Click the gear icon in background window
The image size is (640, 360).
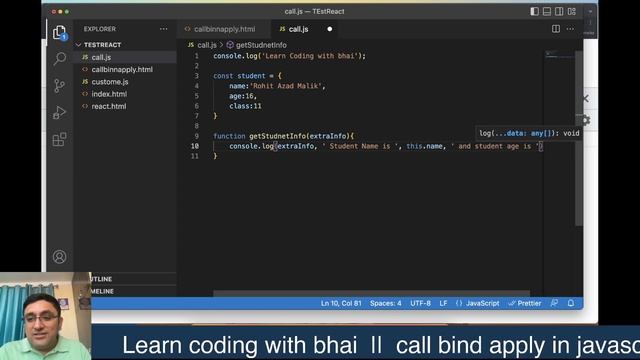pyautogui.click(x=587, y=120)
